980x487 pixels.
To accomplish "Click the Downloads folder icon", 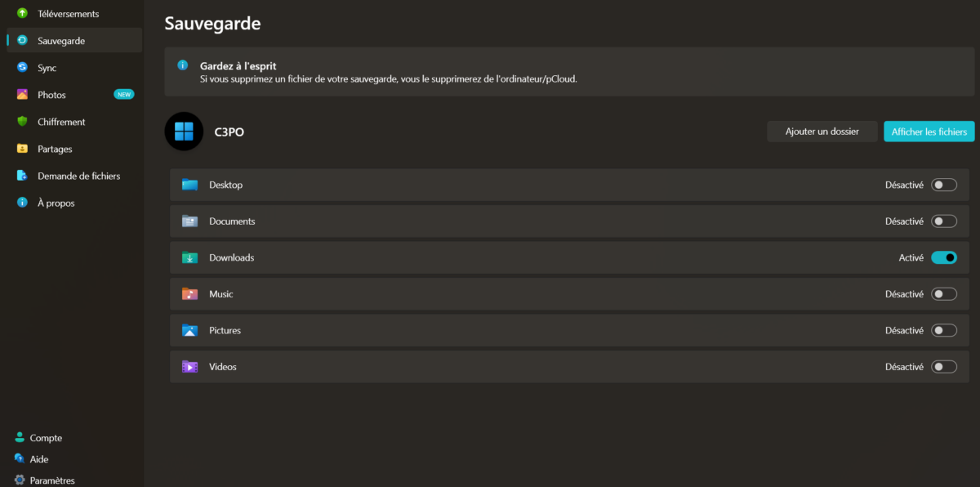I will coord(189,257).
